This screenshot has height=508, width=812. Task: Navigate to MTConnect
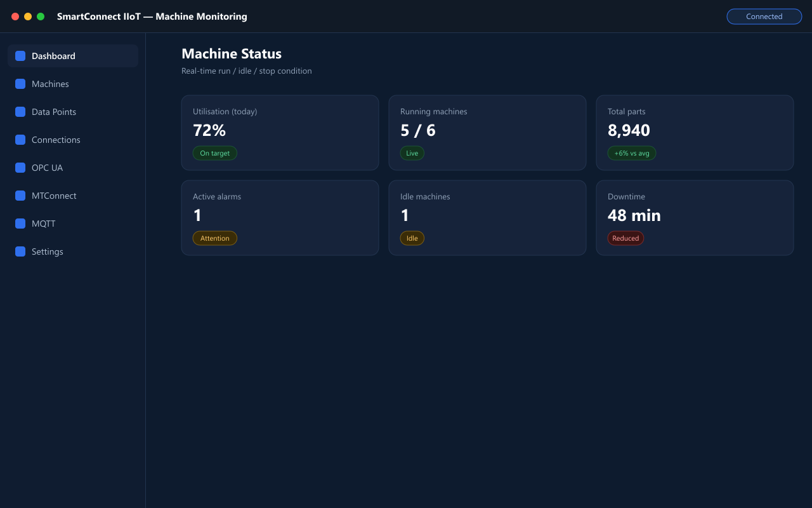click(x=73, y=196)
